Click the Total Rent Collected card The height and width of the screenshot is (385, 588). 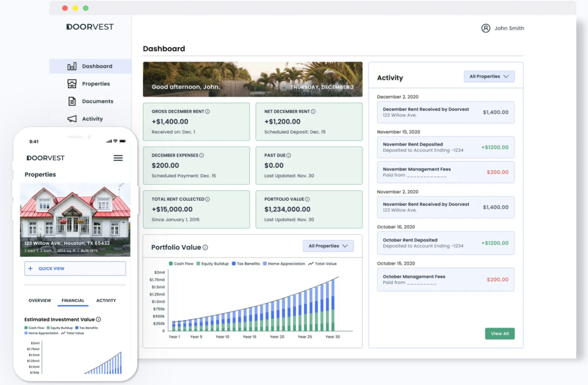pyautogui.click(x=196, y=210)
